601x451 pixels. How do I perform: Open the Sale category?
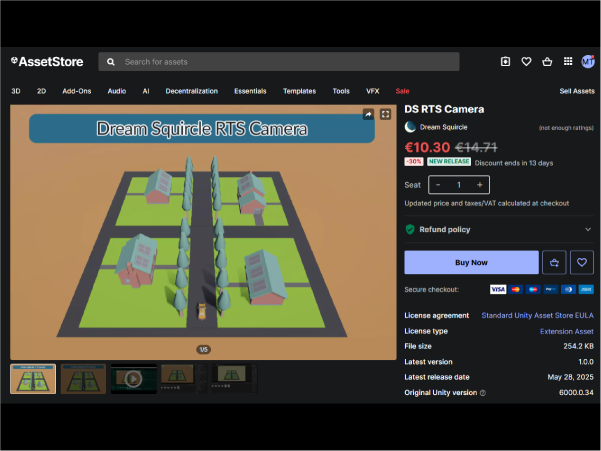coord(402,91)
